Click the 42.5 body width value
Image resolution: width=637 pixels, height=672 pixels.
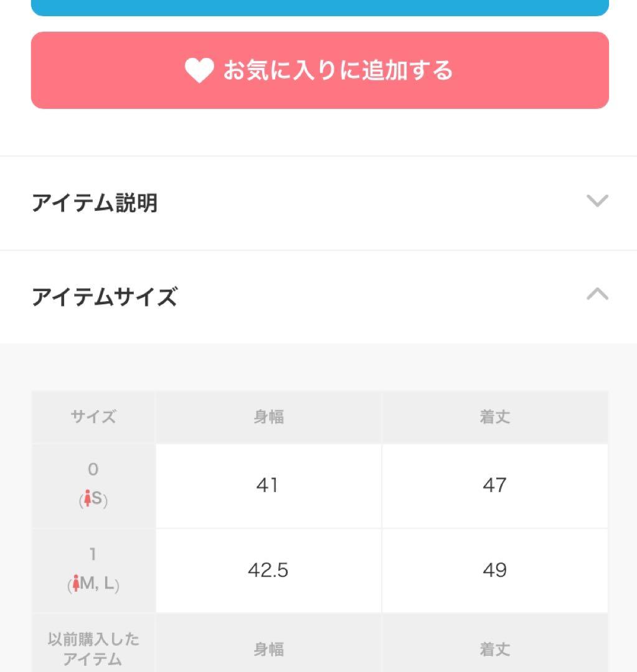[268, 570]
